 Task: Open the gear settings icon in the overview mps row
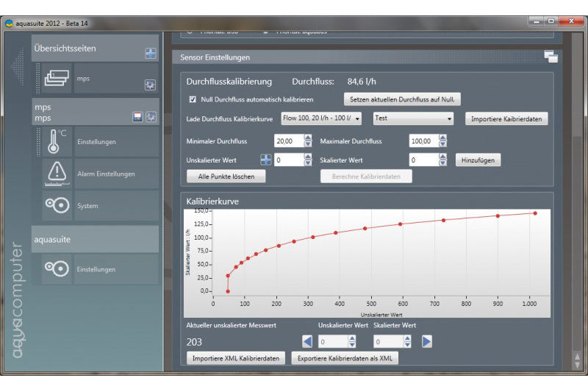(x=150, y=85)
